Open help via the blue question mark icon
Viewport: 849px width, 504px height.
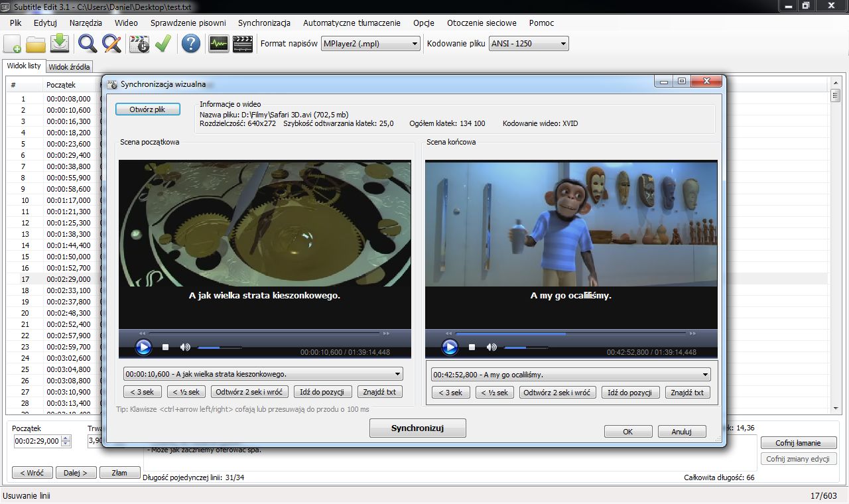click(191, 44)
